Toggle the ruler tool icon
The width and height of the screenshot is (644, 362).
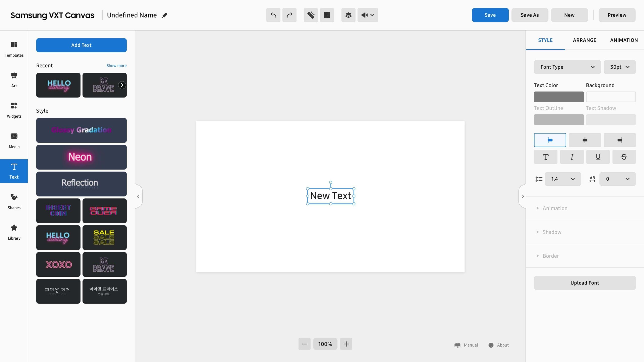tap(311, 15)
